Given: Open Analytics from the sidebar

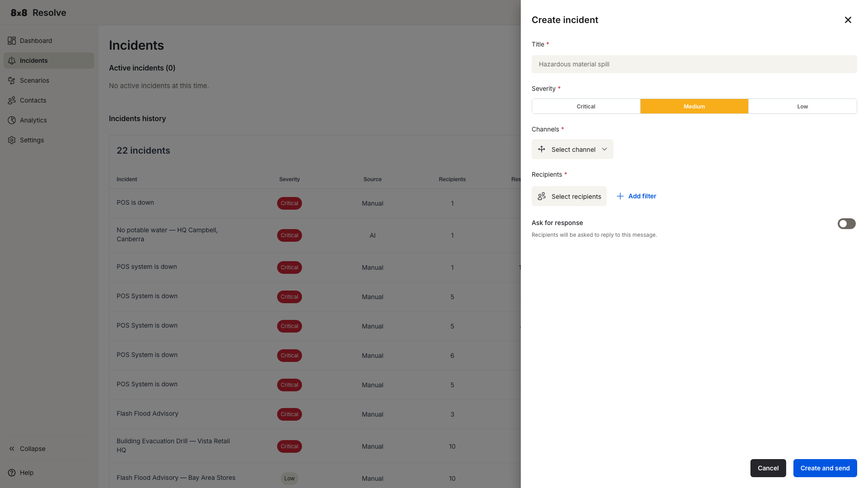Looking at the screenshot, I should click(49, 120).
